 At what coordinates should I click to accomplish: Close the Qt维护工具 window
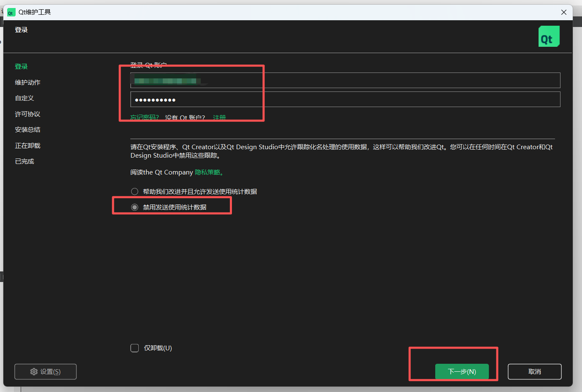coord(563,12)
